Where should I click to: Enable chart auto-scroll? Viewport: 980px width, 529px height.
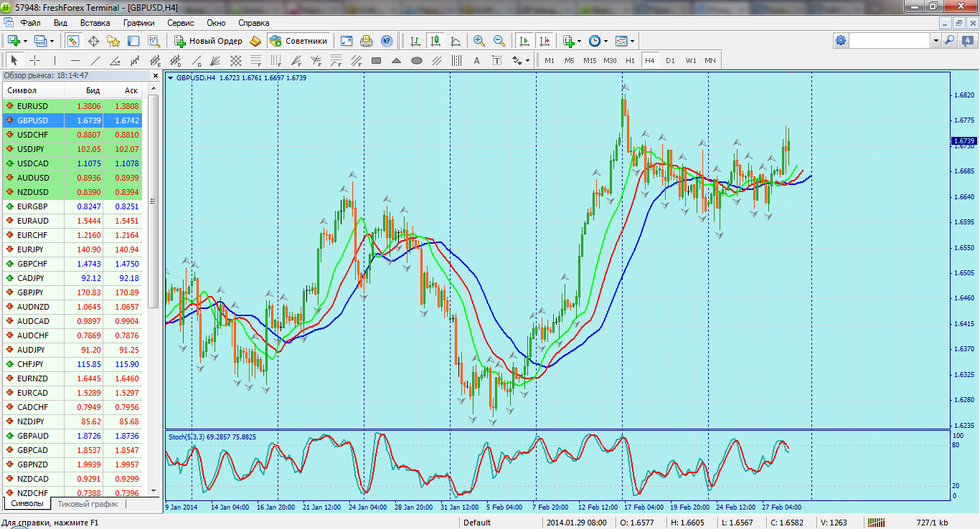pos(524,41)
